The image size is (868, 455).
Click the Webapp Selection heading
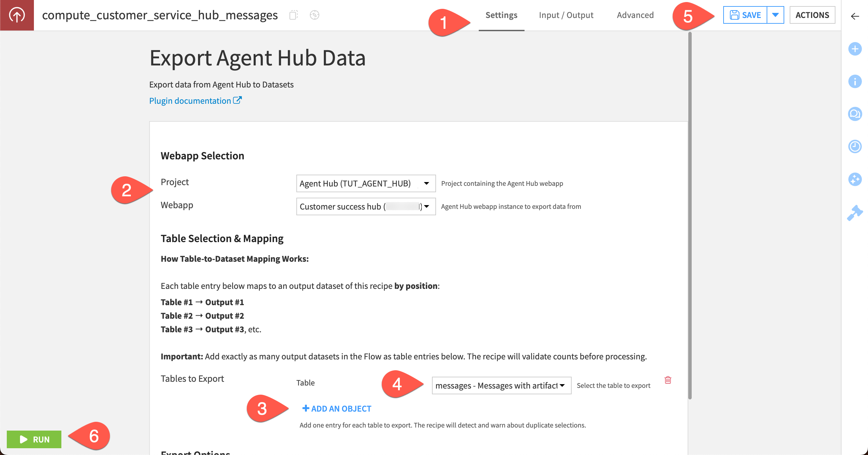pos(202,156)
